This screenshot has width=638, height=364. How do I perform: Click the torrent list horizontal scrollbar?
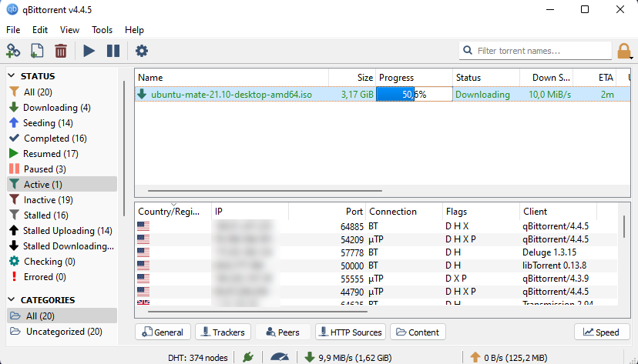265,190
